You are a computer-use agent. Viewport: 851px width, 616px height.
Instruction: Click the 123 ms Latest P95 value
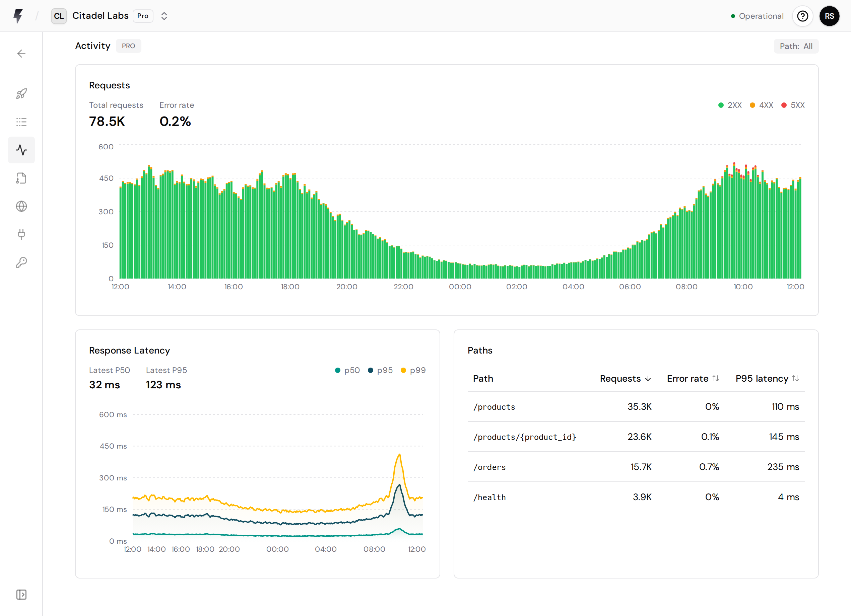163,385
